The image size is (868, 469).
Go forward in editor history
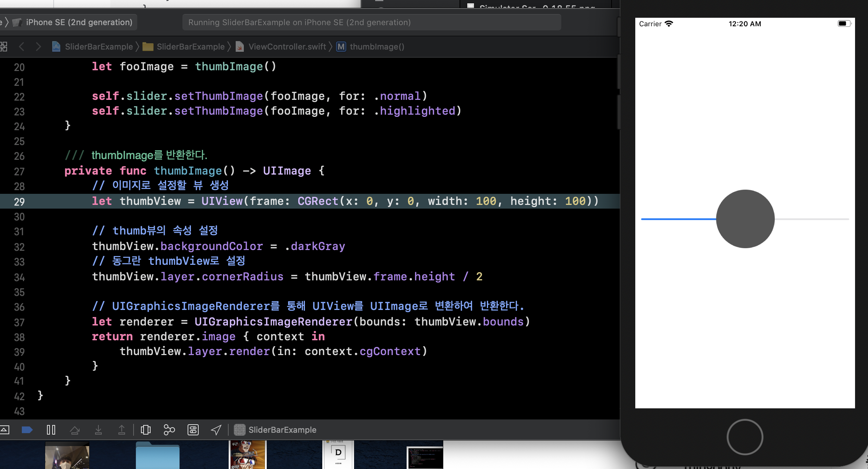38,47
